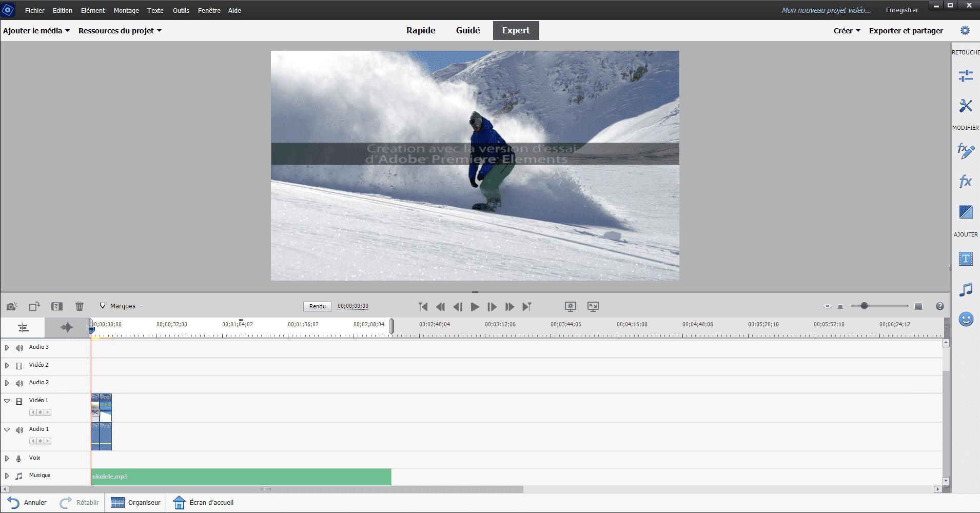Screen dimensions: 980x513
Task: Open the Créer dropdown menu
Action: click(846, 31)
